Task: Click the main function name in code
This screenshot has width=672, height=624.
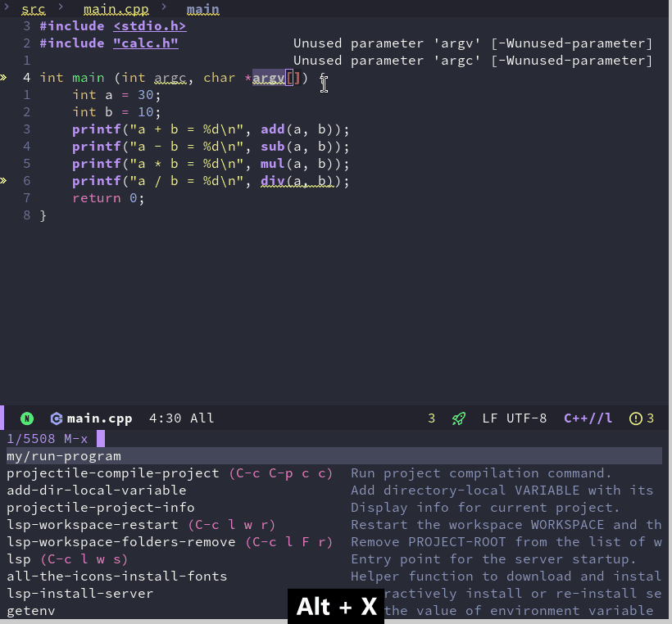Action: pyautogui.click(x=89, y=78)
